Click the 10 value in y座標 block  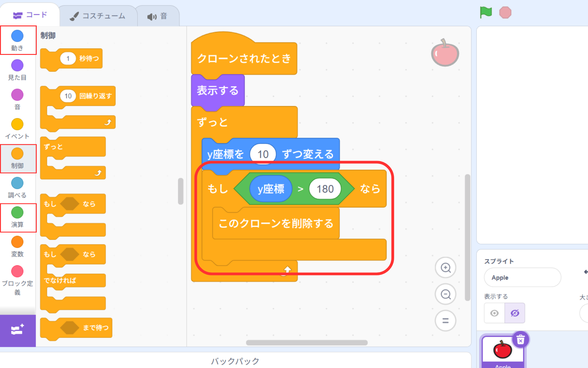point(263,154)
